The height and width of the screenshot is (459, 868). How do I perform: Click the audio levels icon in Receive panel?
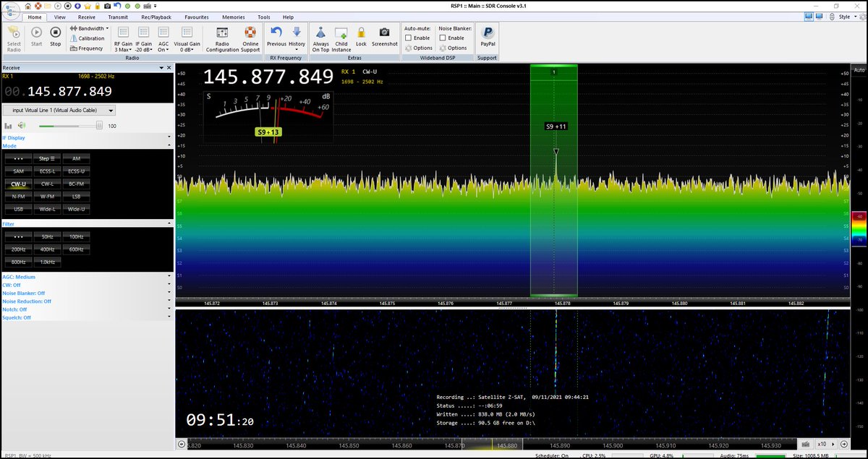[8, 126]
